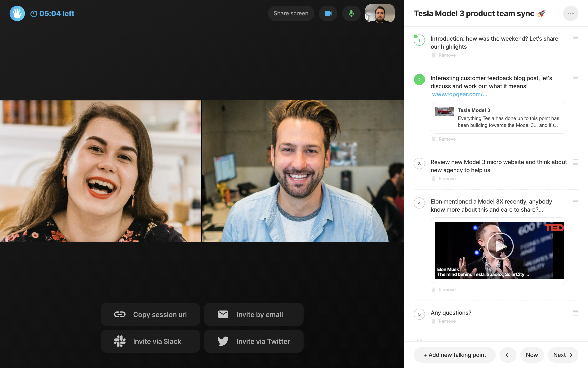
Task: Play the Elon Musk TED video
Action: (500, 246)
